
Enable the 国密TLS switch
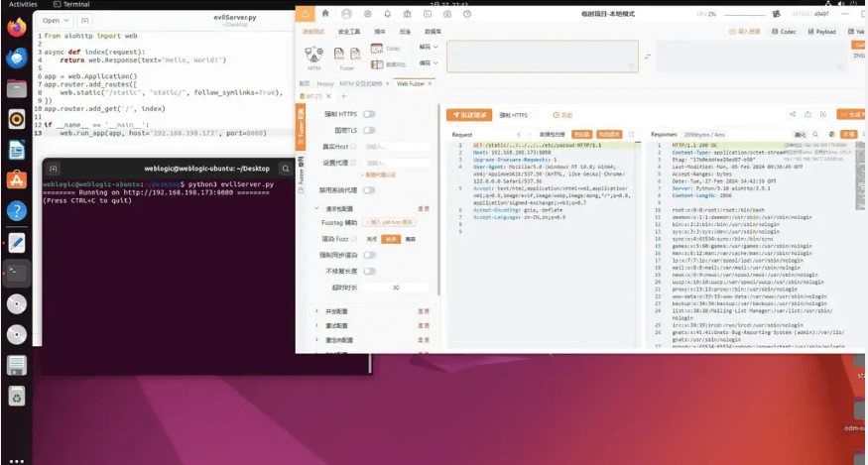click(x=369, y=130)
